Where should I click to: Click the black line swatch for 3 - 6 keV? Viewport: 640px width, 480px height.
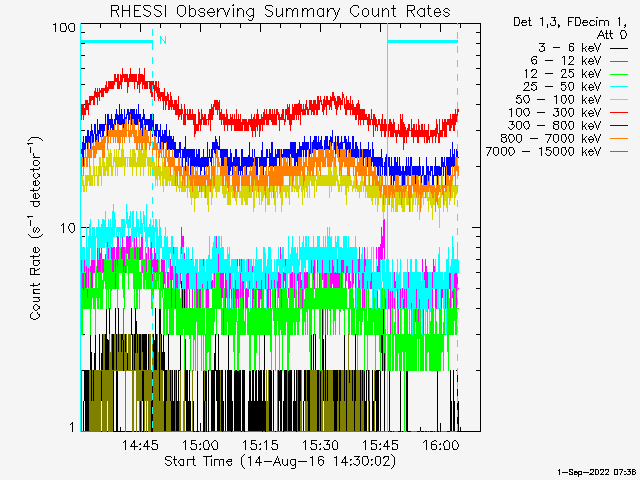click(619, 48)
